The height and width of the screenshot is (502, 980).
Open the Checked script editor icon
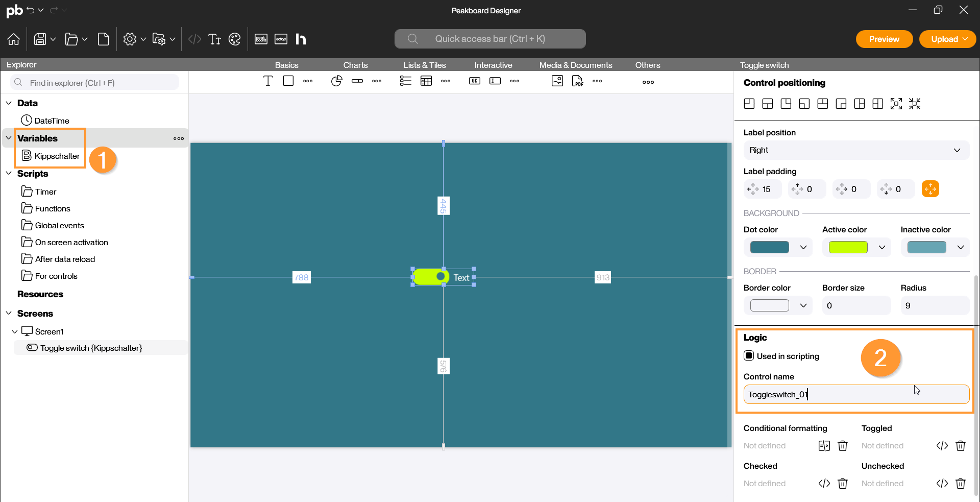point(824,484)
